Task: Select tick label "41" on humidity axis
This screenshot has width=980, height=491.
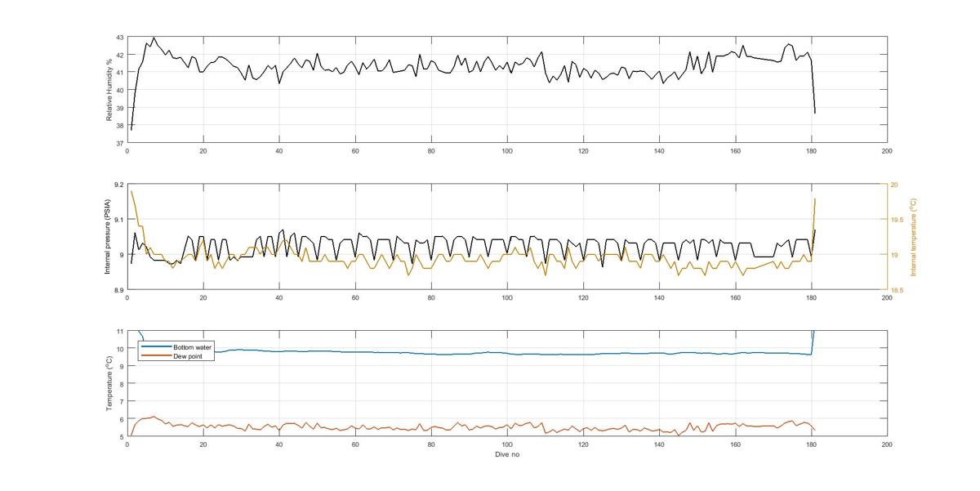Action: 119,73
